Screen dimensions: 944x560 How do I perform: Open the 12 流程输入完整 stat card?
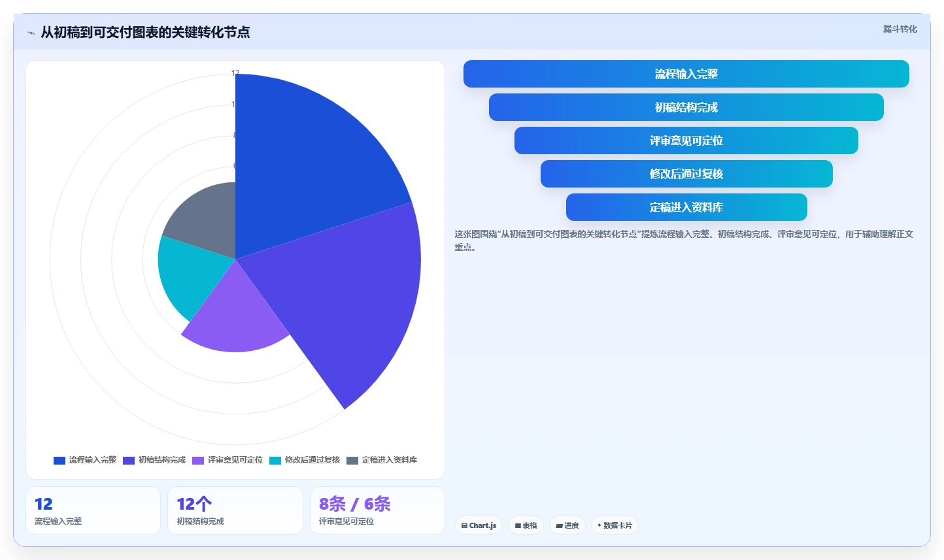pos(93,510)
